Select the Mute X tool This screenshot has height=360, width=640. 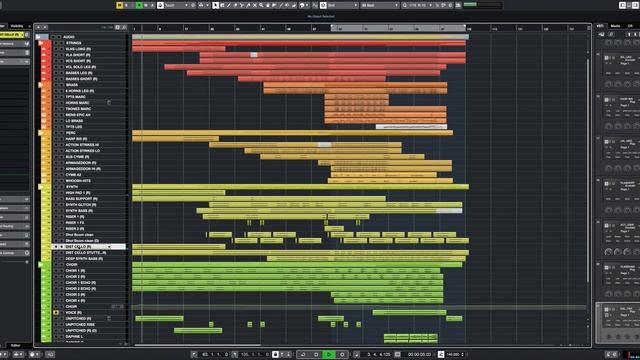(255, 5)
